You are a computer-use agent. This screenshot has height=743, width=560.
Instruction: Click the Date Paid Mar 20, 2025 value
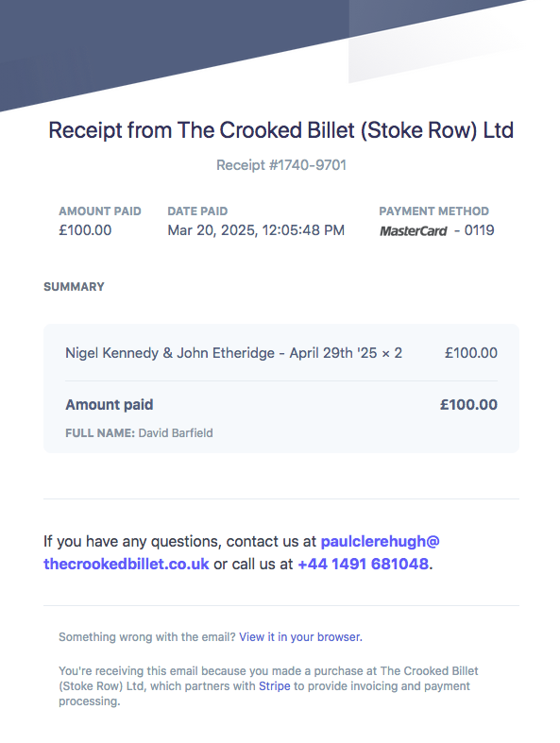pyautogui.click(x=256, y=230)
